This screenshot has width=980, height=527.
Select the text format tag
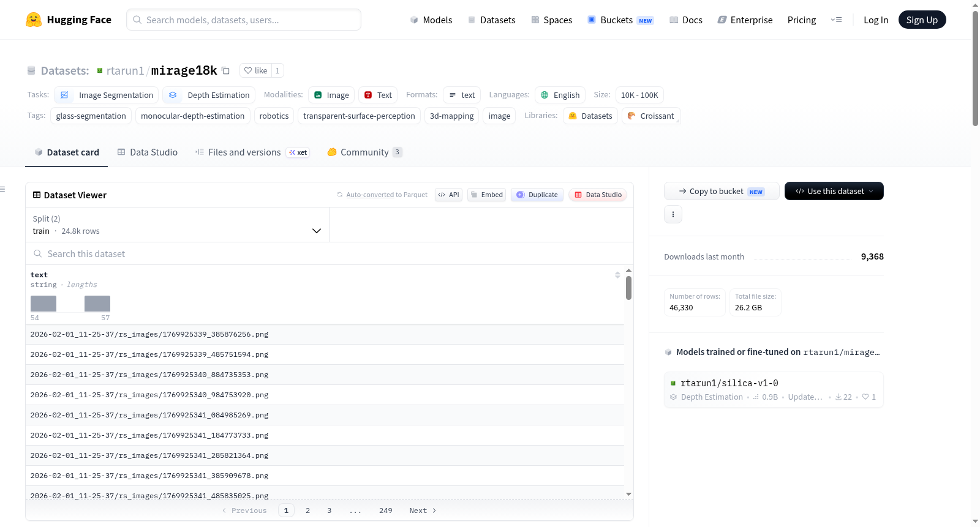tap(462, 95)
